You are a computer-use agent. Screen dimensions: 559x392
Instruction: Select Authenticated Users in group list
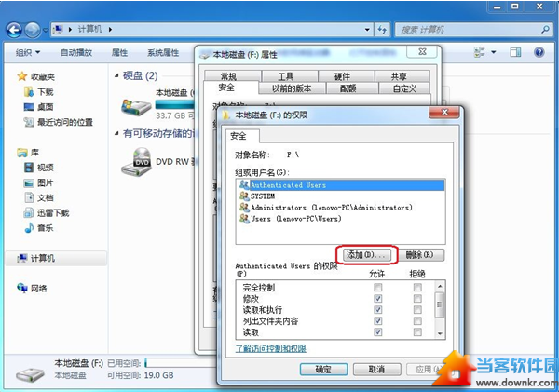pyautogui.click(x=341, y=185)
